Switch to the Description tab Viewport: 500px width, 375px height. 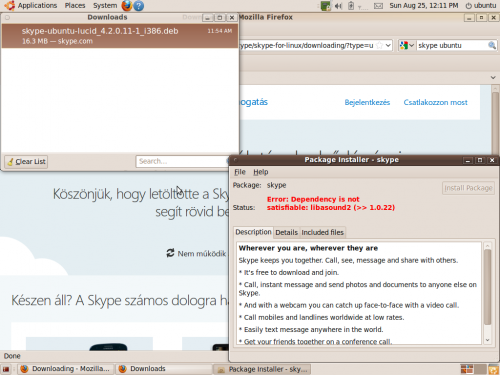253,232
